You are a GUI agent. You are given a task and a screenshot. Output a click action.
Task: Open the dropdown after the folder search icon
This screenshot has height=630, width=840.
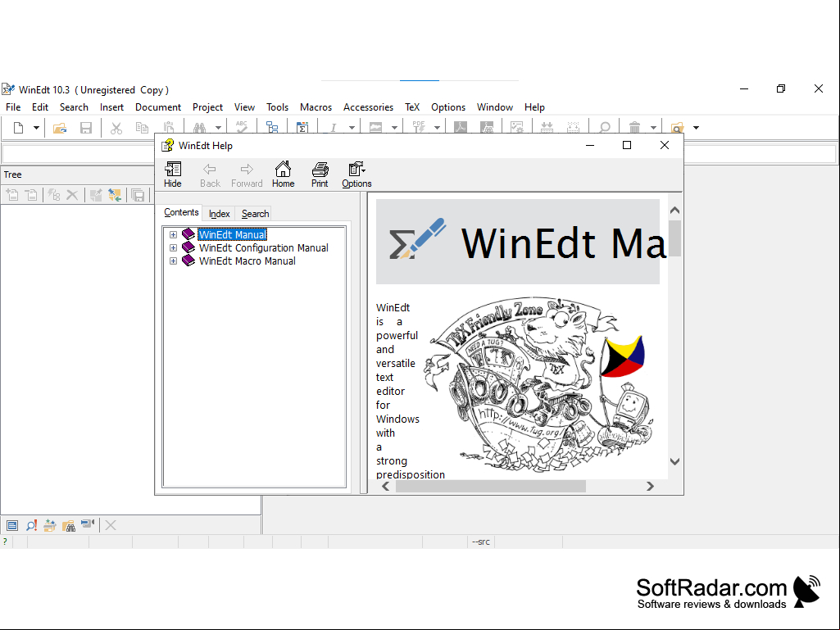click(x=696, y=128)
